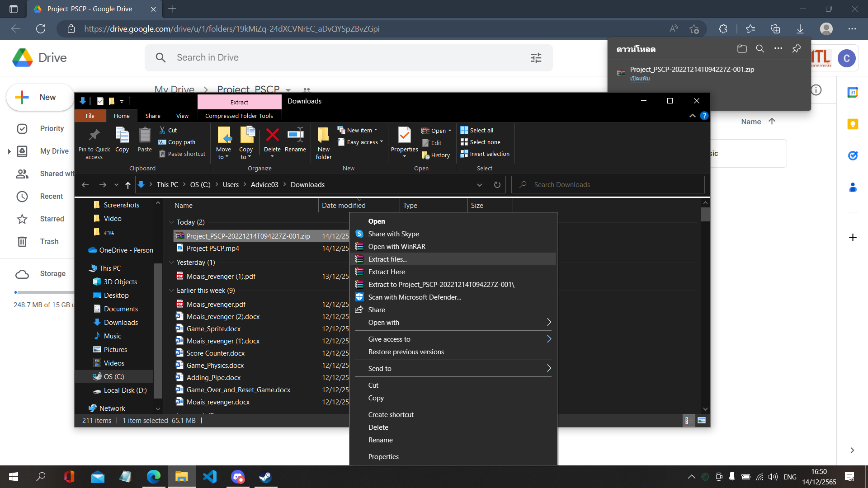Click Pin to Quick access icon
This screenshot has width=868, height=488.
click(x=94, y=136)
